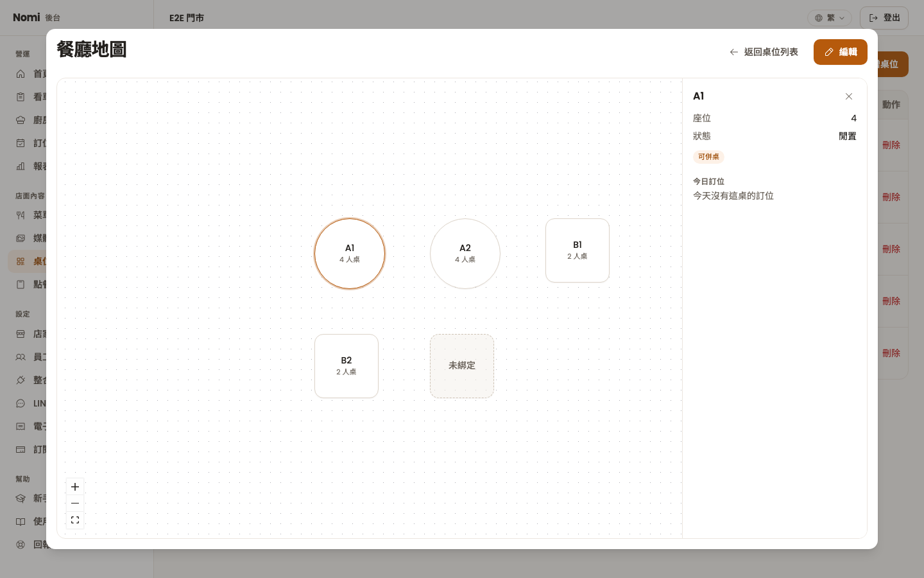
Task: Select the highlighted tables grid icon
Action: point(21,261)
